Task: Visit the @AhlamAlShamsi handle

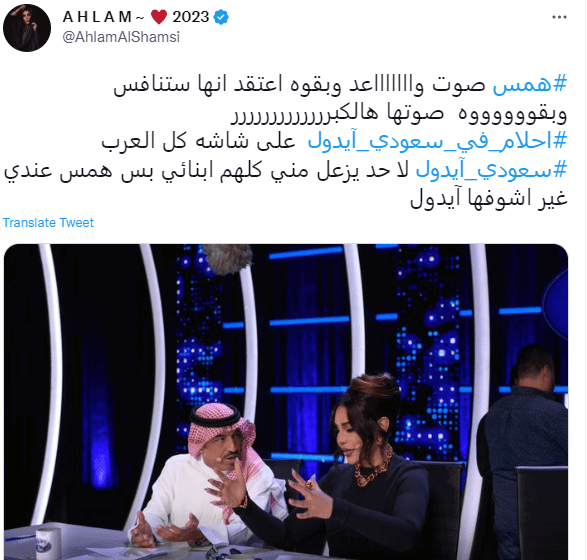Action: pos(121,37)
